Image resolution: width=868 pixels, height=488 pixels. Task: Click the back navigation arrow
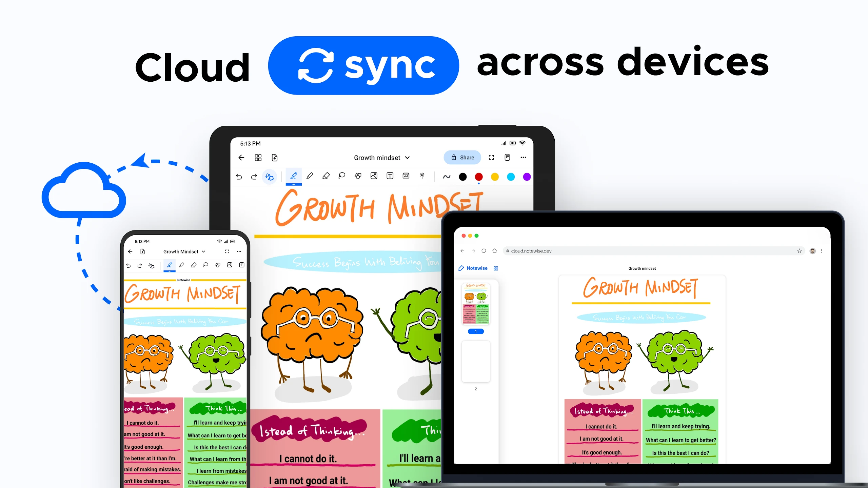[x=241, y=157]
